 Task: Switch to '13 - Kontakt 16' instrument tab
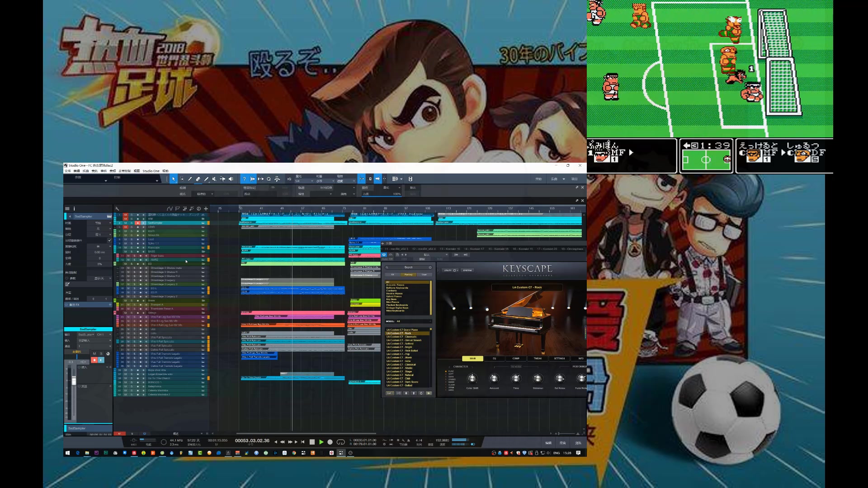click(x=449, y=249)
